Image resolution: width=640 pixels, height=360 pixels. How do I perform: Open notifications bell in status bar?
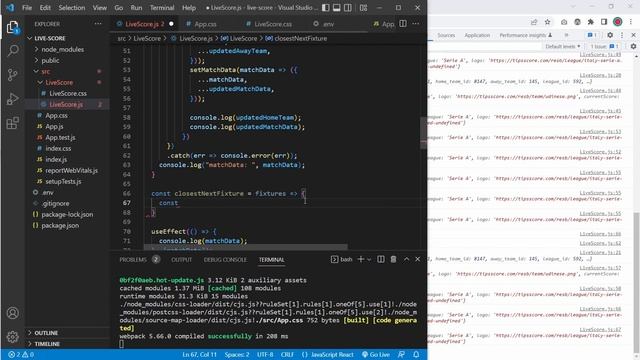[416, 355]
